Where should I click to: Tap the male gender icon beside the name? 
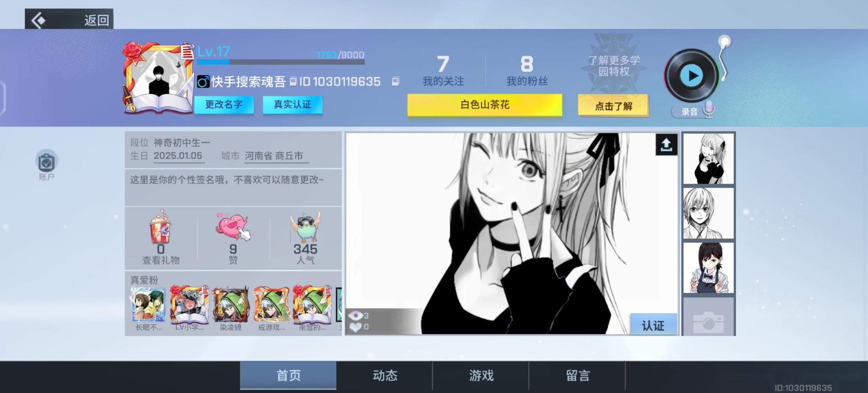[x=203, y=82]
